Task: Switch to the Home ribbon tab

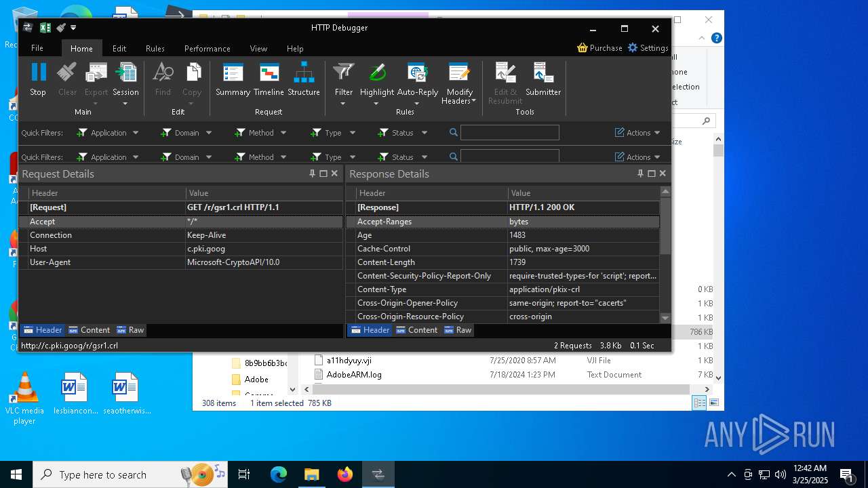Action: click(81, 48)
